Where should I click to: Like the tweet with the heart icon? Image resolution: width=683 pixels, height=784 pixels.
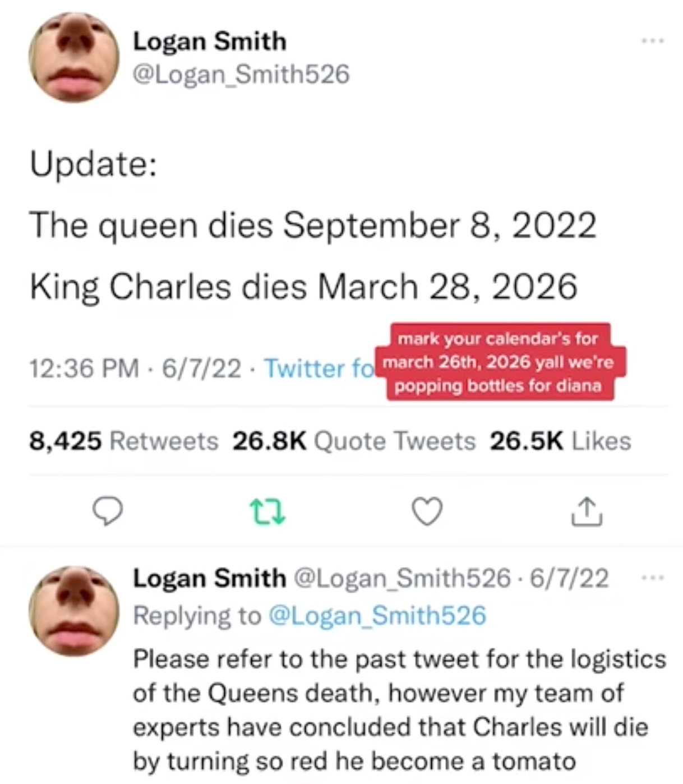point(427,511)
